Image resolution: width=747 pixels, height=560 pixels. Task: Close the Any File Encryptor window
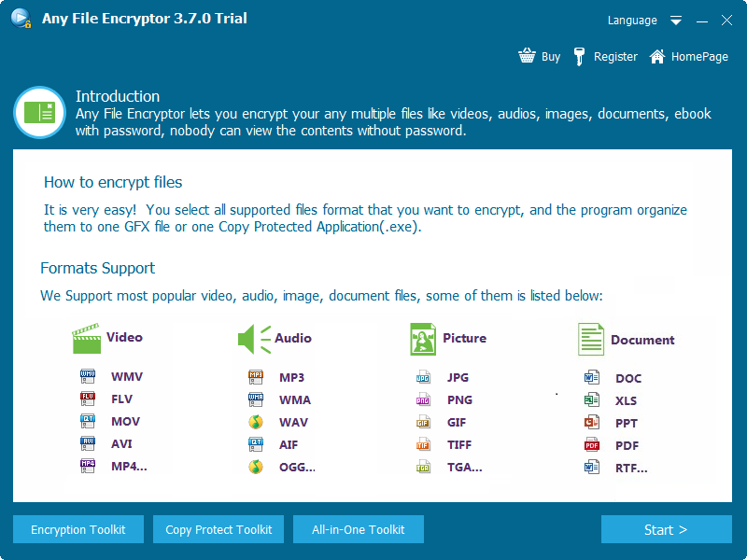726,20
